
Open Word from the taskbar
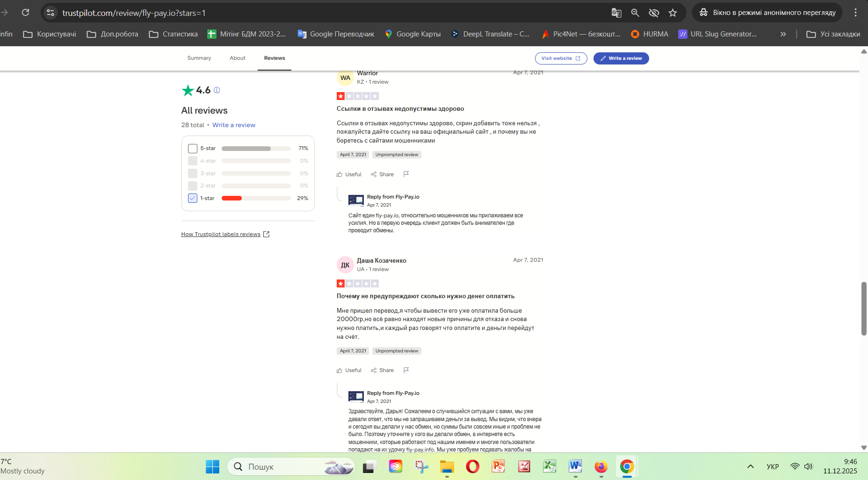[x=575, y=466]
